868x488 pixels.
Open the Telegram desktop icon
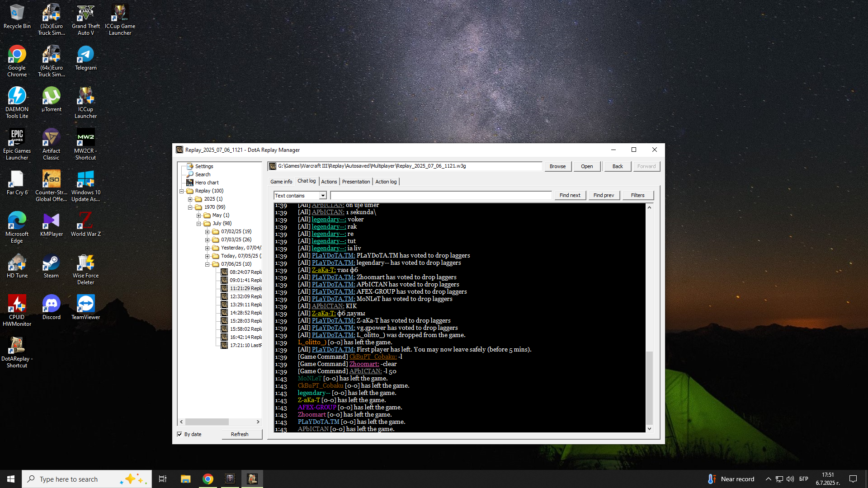click(85, 58)
